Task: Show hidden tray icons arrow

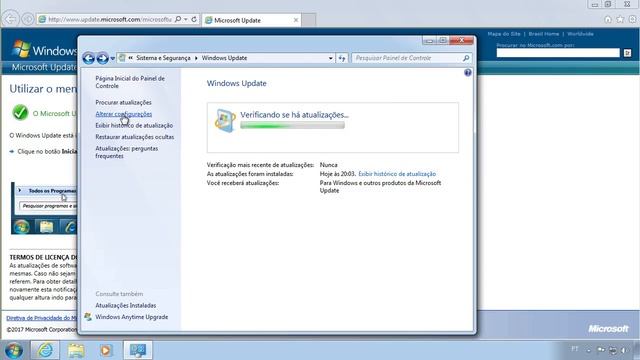Action: tap(589, 350)
